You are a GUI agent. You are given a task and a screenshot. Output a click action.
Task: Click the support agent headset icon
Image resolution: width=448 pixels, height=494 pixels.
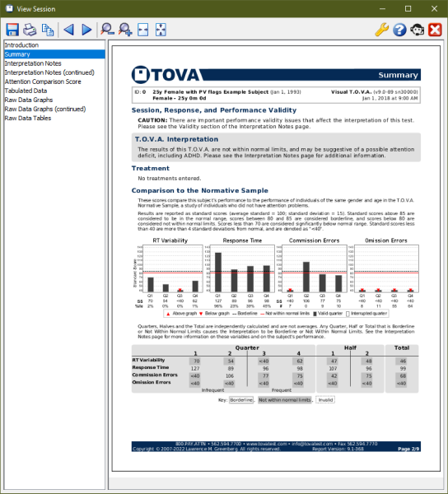point(418,30)
